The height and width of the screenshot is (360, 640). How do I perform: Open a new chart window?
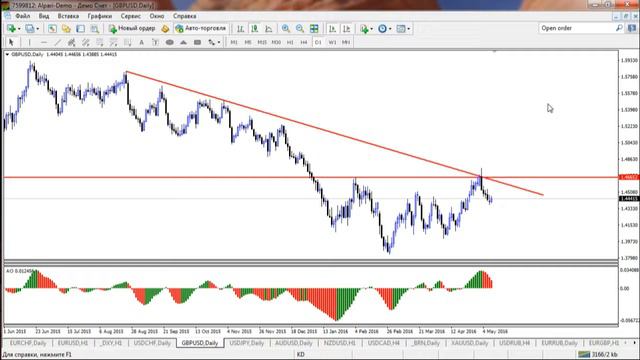click(11, 29)
